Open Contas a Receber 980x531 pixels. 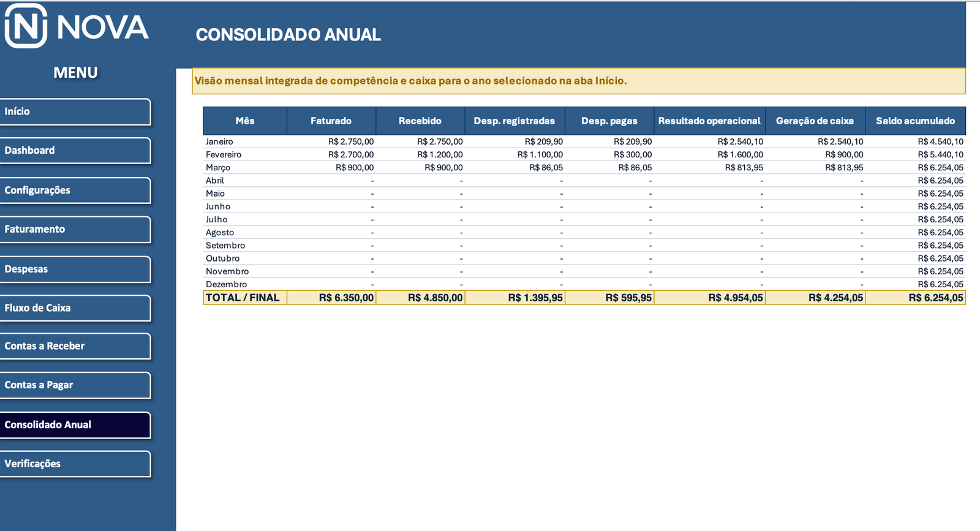[75, 346]
